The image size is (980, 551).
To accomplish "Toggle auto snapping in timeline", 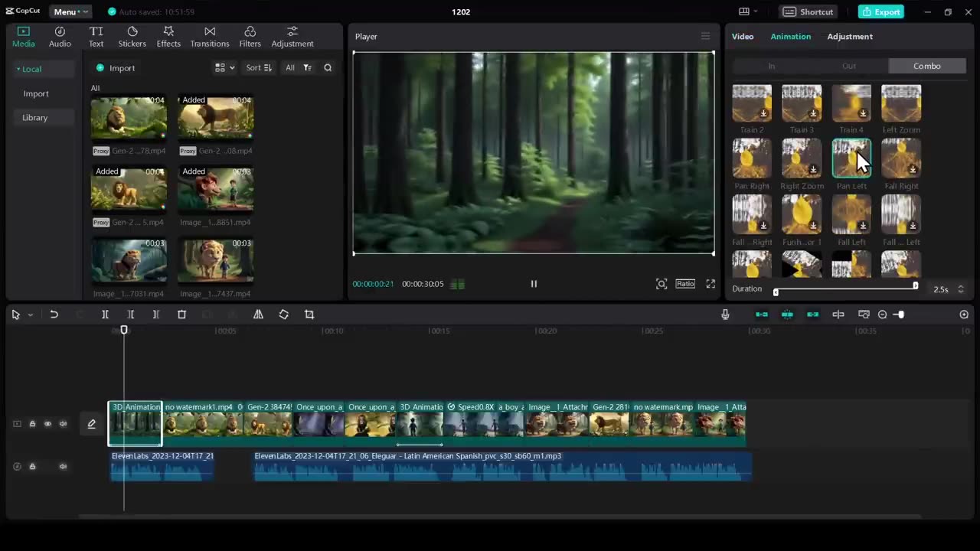I will point(787,315).
